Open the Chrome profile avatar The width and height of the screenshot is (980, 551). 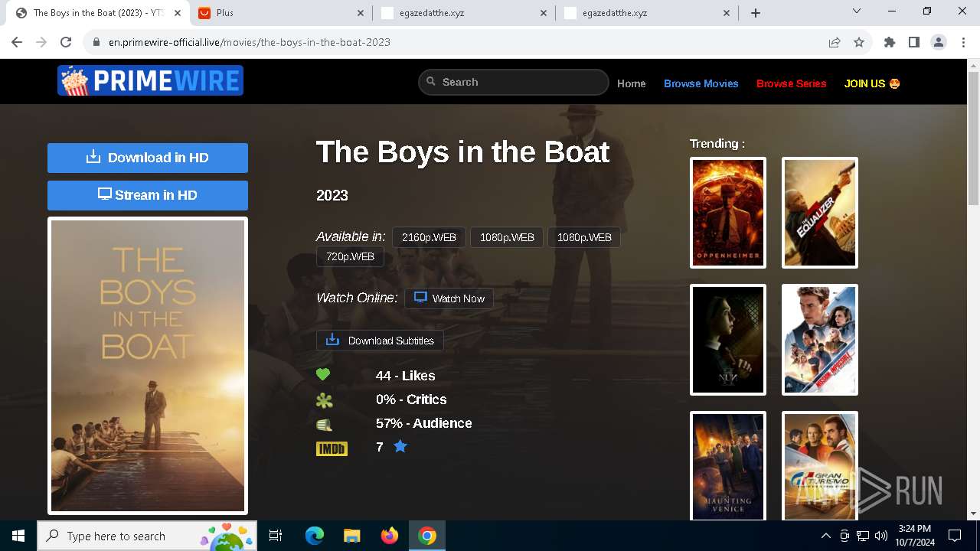pos(939,42)
